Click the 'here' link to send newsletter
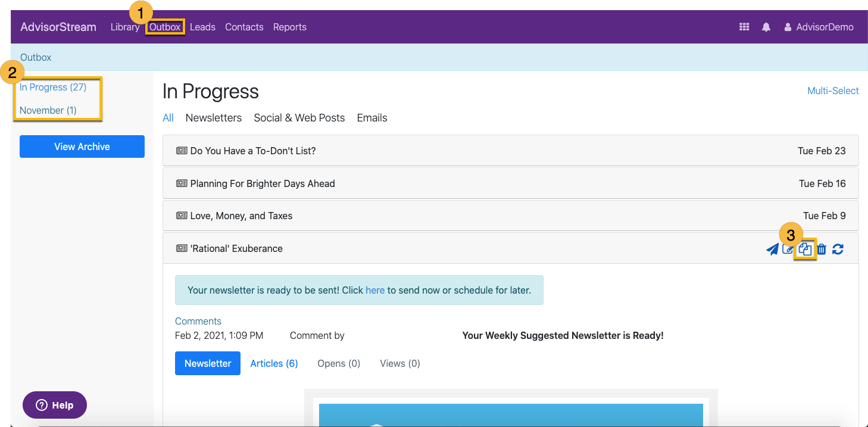The height and width of the screenshot is (427, 868). pyautogui.click(x=375, y=290)
